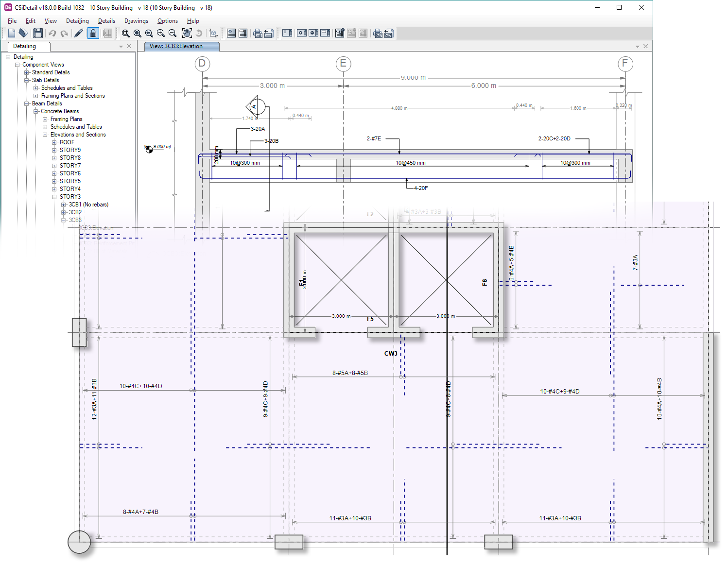Viewport: 728px width, 565px height.
Task: Collapse the Slab Details node
Action: 27,80
